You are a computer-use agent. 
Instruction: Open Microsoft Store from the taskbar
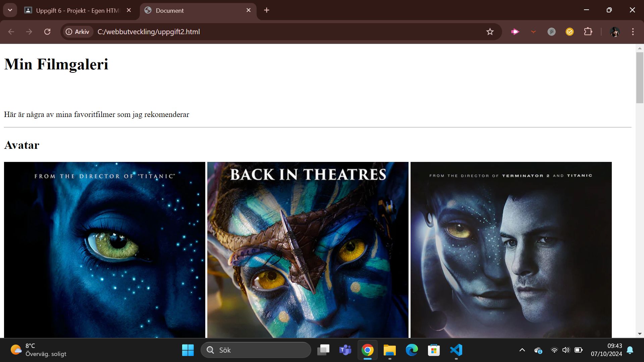coord(434,350)
